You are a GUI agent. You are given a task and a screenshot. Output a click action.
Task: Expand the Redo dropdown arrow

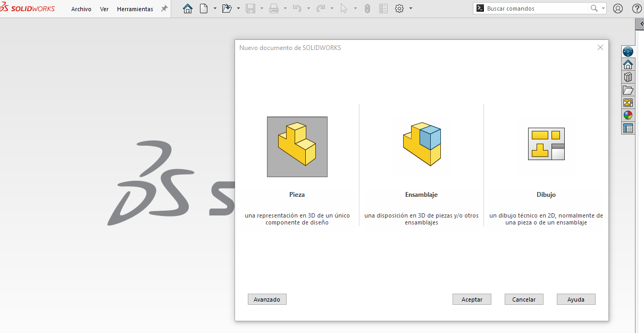tap(331, 9)
